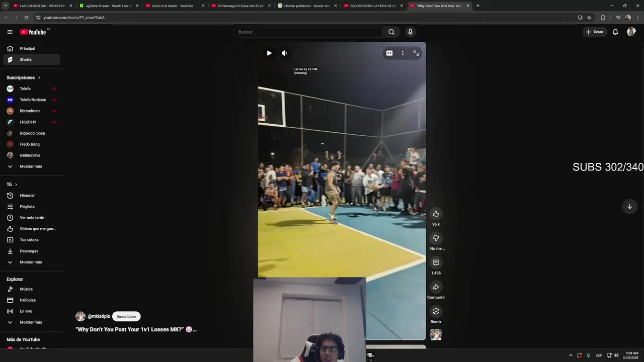Open the browser extensions puzzle icon
This screenshot has width=644, height=362.
pos(603,18)
